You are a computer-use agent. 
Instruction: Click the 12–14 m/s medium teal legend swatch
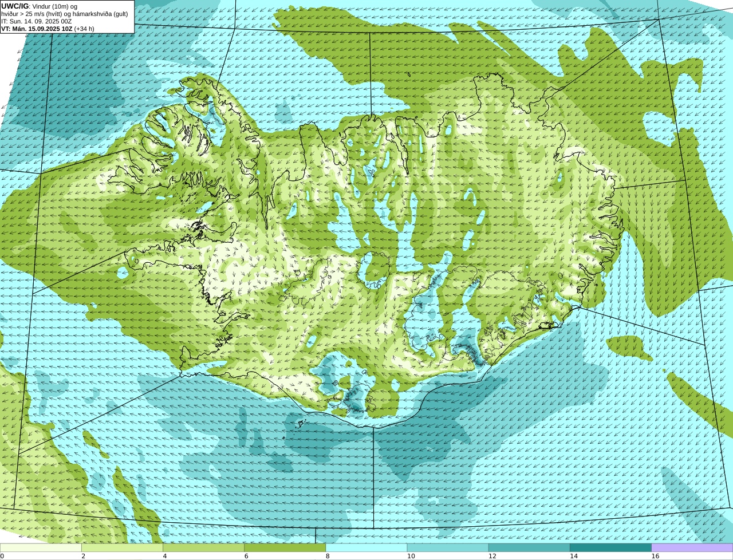pos(529,547)
